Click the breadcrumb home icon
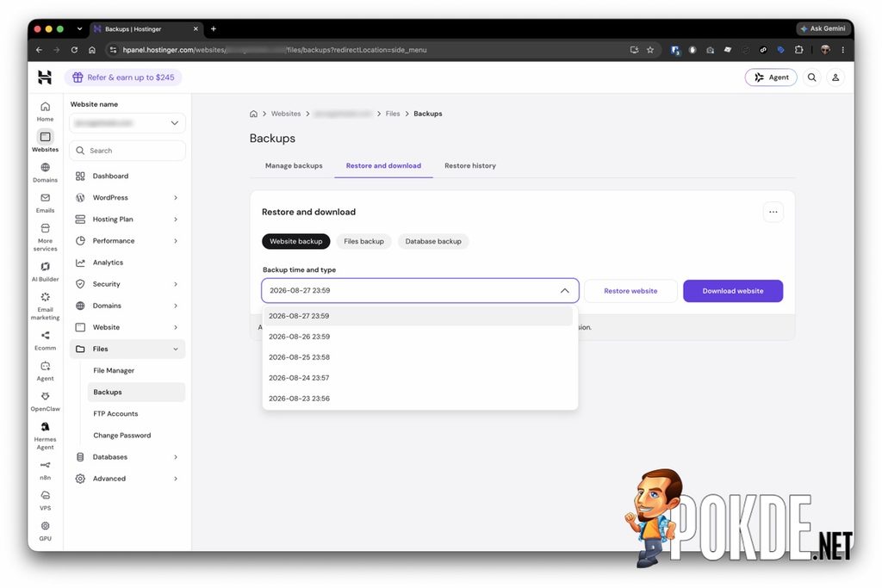The height and width of the screenshot is (588, 882). [x=254, y=114]
